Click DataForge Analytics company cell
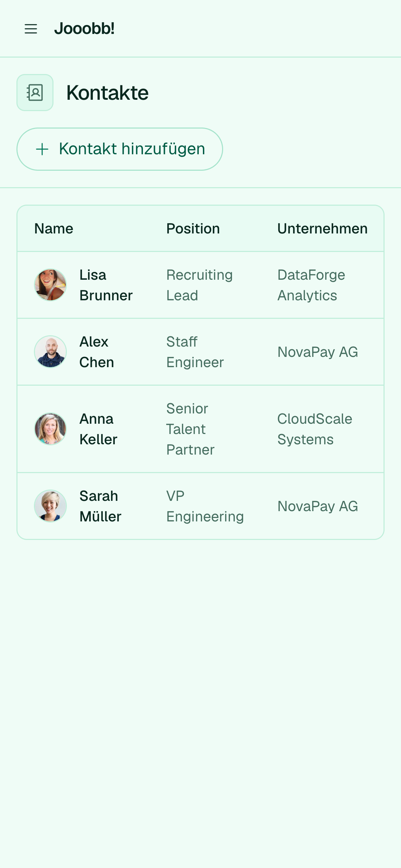This screenshot has width=401, height=868. pyautogui.click(x=311, y=285)
